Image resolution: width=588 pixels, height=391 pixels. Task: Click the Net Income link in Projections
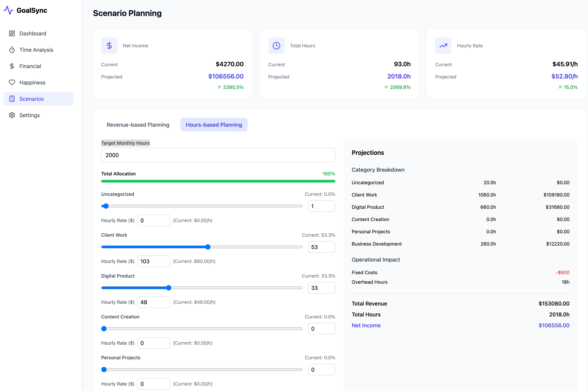[x=366, y=325]
